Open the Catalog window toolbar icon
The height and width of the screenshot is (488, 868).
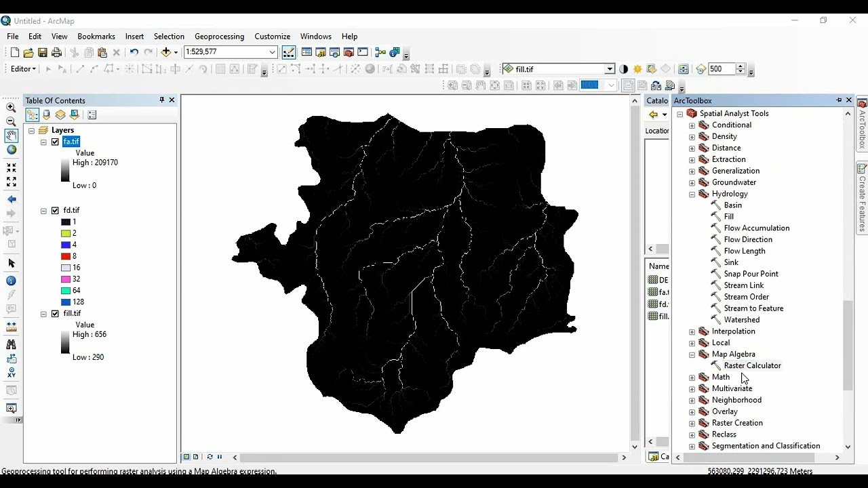pos(321,52)
